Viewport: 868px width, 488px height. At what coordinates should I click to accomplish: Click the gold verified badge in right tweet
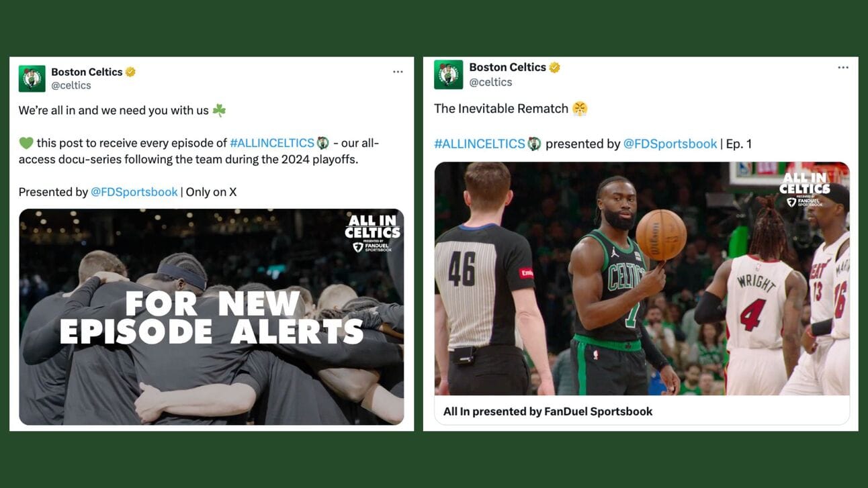tap(555, 67)
